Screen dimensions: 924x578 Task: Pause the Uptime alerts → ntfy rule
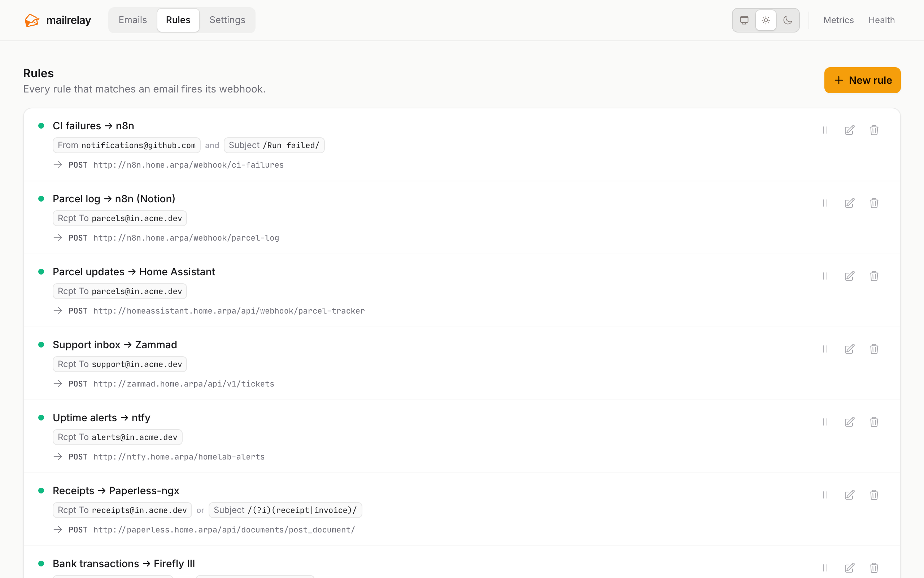(x=825, y=422)
